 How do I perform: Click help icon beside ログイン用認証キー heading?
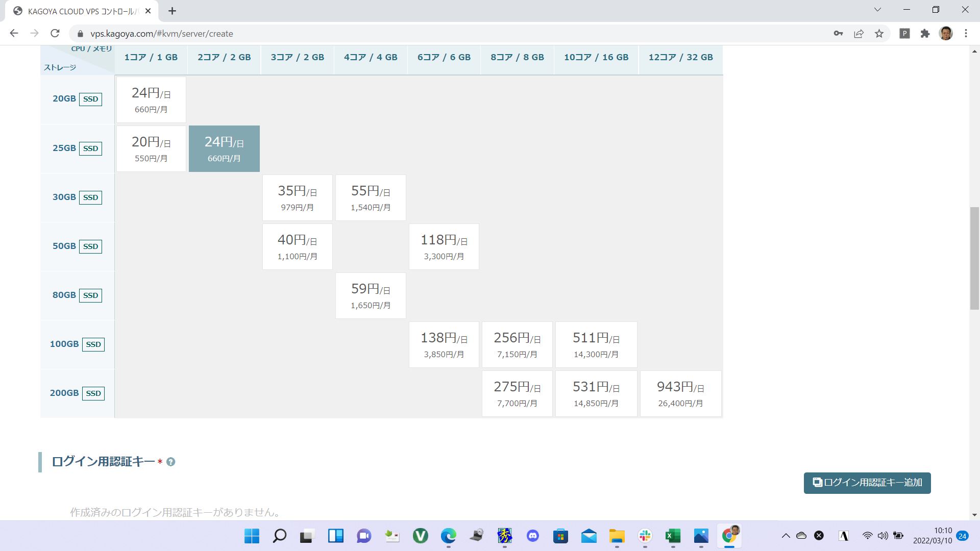tap(171, 462)
